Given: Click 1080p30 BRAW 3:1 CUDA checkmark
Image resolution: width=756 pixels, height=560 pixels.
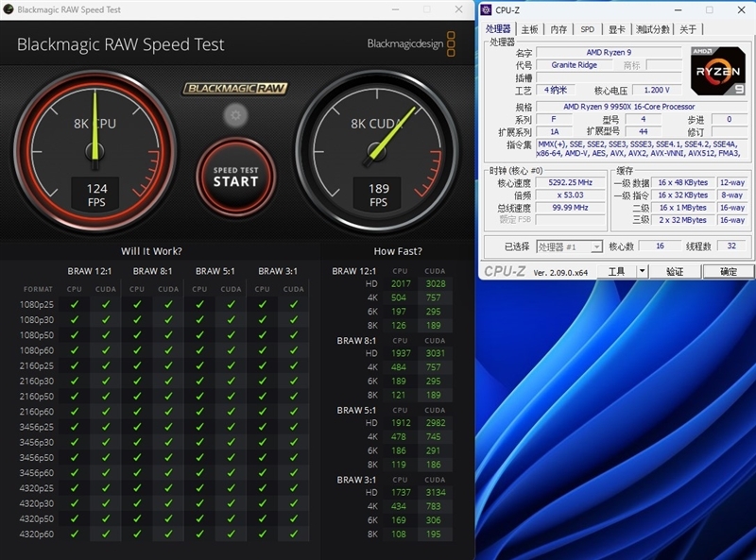Looking at the screenshot, I should click(x=294, y=319).
